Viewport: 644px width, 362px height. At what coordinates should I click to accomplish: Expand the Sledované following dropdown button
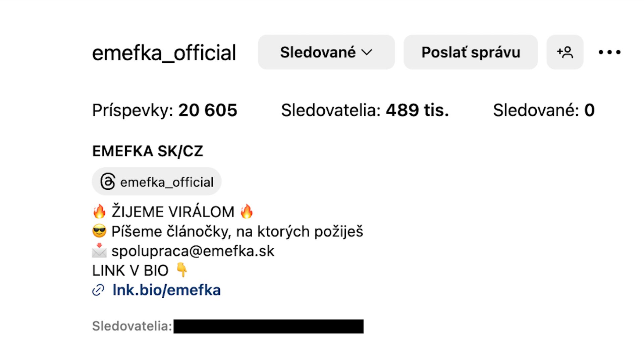(x=318, y=52)
